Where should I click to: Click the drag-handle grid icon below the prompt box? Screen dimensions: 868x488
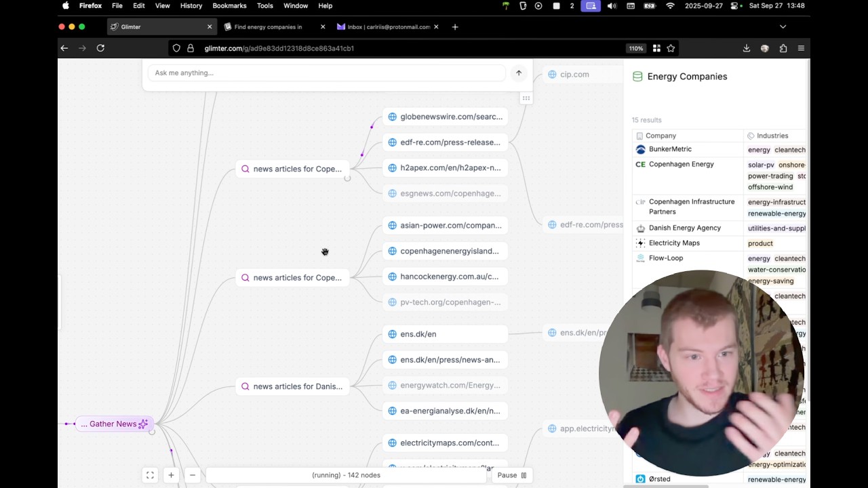coord(526,98)
